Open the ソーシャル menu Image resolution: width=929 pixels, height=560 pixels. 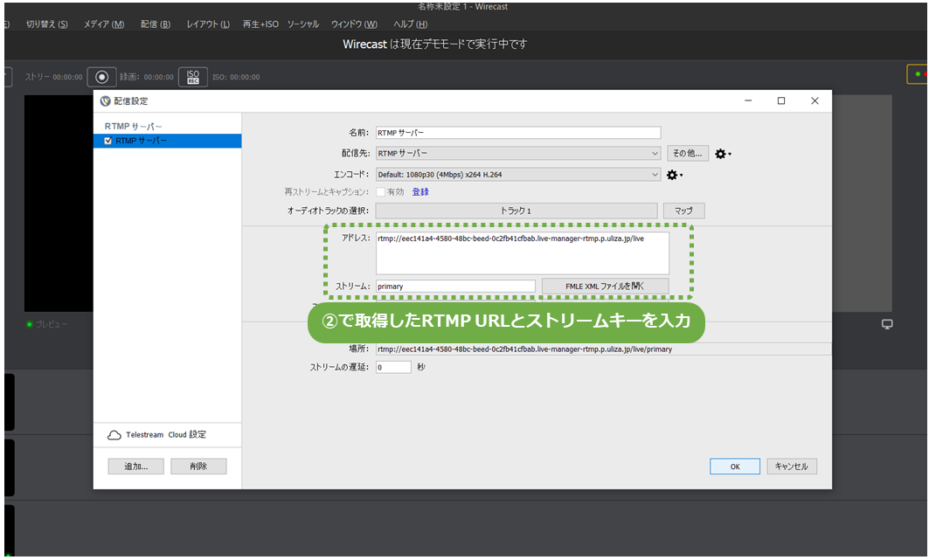click(303, 24)
